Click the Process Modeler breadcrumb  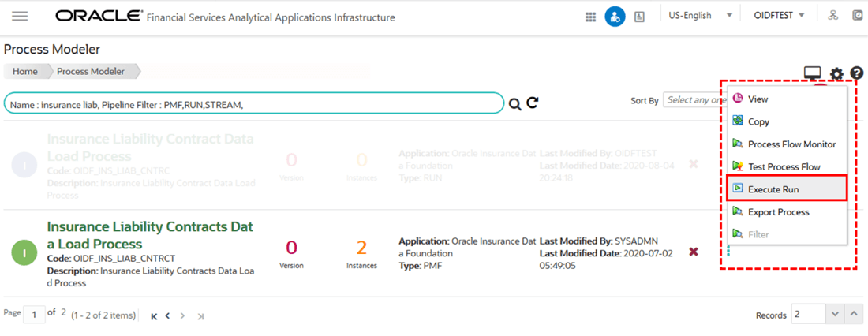pyautogui.click(x=91, y=72)
